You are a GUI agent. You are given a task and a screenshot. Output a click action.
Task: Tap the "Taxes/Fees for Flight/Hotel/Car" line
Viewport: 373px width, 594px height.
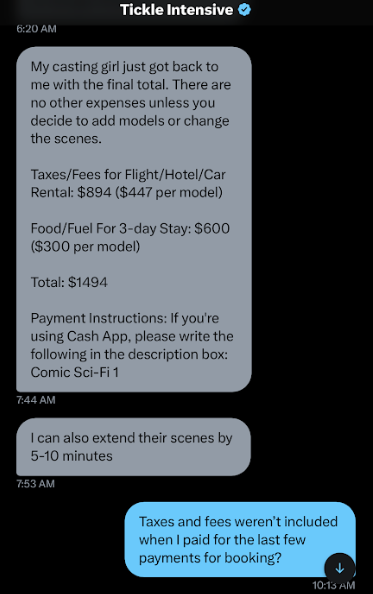(x=128, y=175)
